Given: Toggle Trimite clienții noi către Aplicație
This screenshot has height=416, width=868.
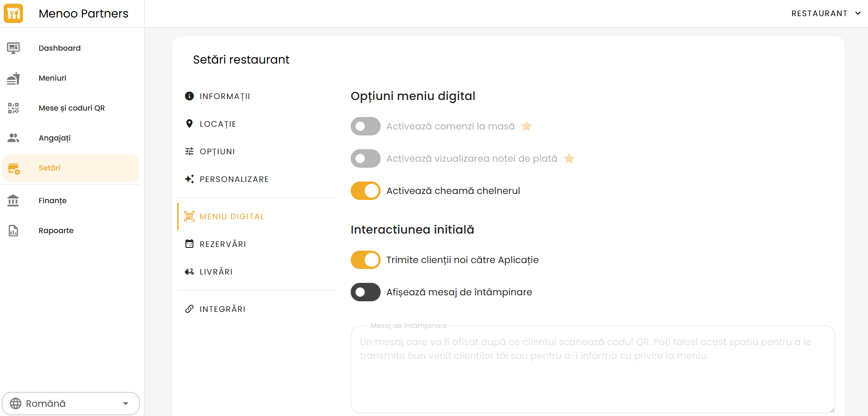Looking at the screenshot, I should [365, 259].
